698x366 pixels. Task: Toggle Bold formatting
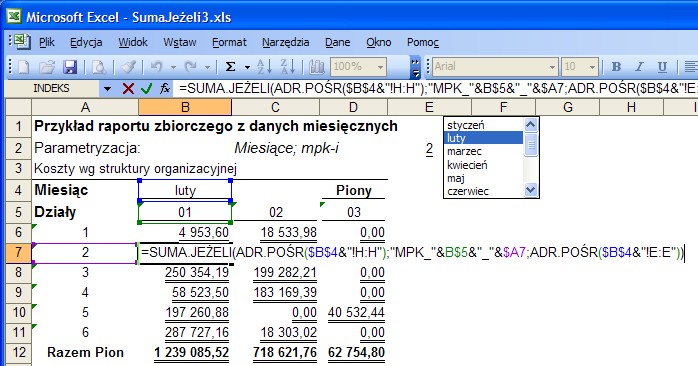617,67
